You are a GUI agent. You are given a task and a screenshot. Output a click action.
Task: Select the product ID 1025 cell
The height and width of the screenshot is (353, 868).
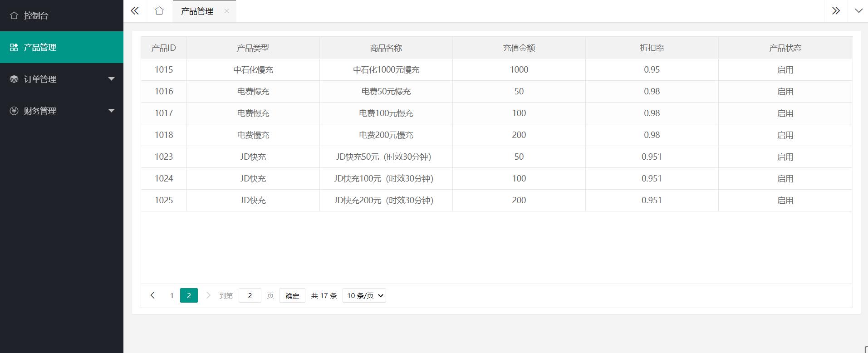164,200
